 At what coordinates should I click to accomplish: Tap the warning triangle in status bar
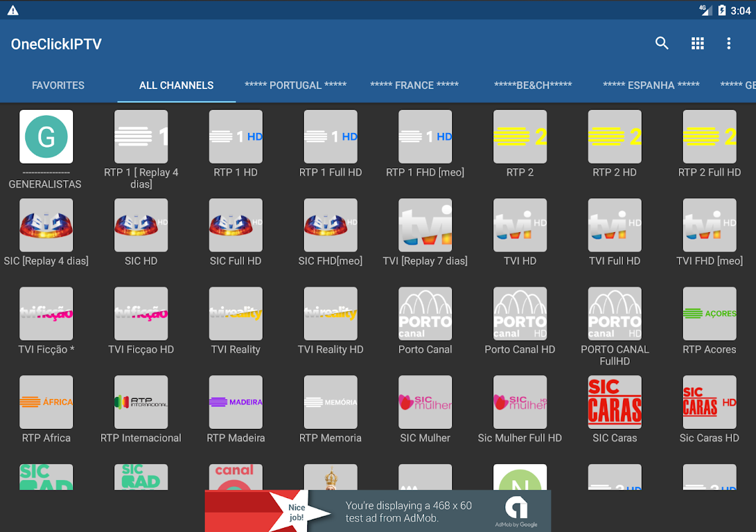[x=13, y=10]
